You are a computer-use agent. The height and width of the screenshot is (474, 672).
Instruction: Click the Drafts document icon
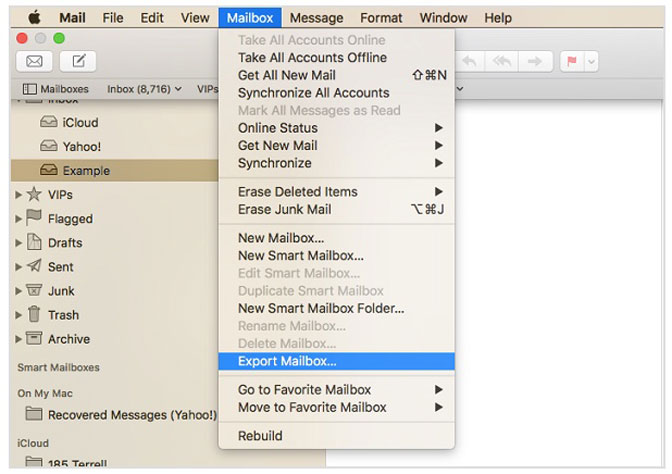(34, 242)
